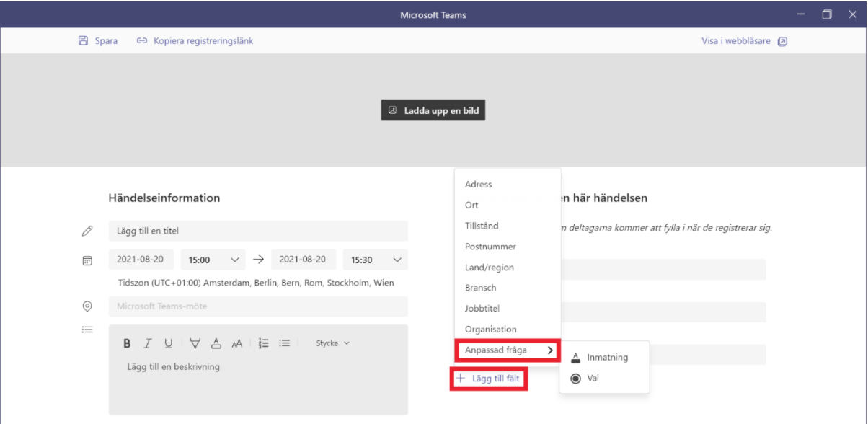Click the Microsoft Teams-möte location field

[258, 306]
